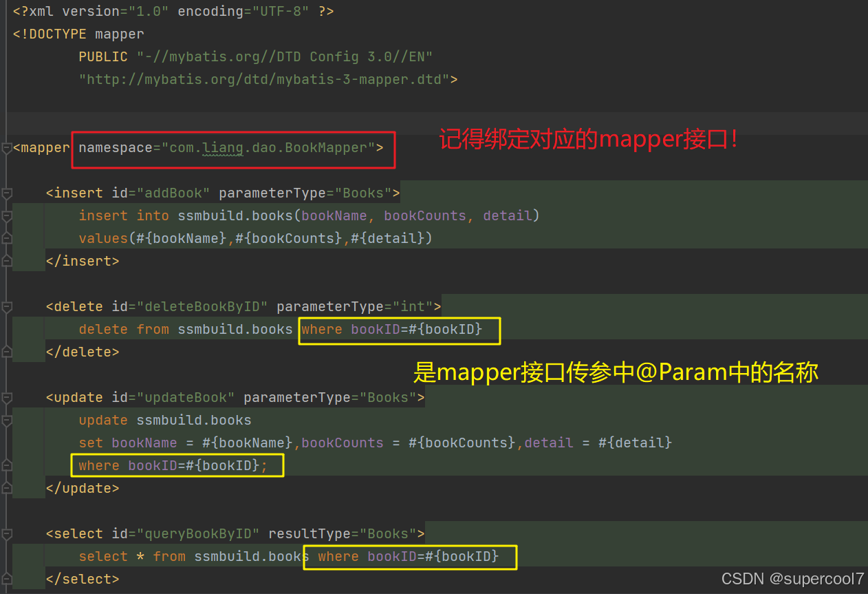Click "bookName = #{bookName}" in set clause
The width and height of the screenshot is (868, 594).
coord(204,443)
